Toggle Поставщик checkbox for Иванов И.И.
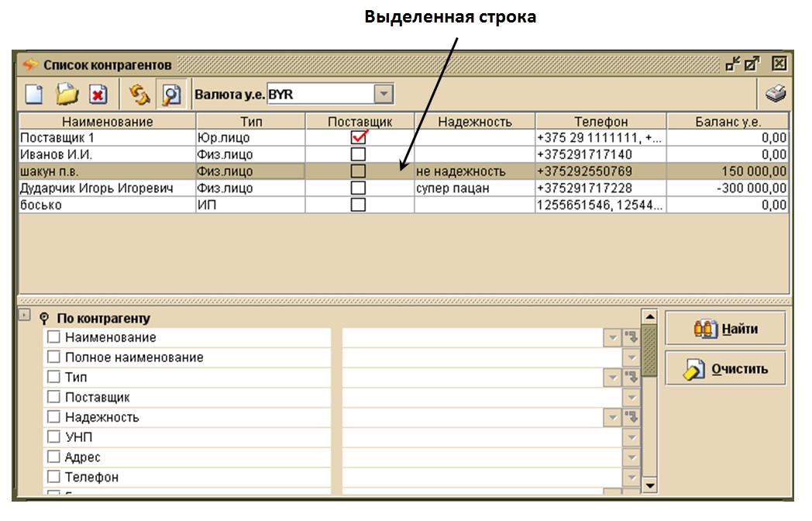Viewport: 812px width, 521px height. 358,154
